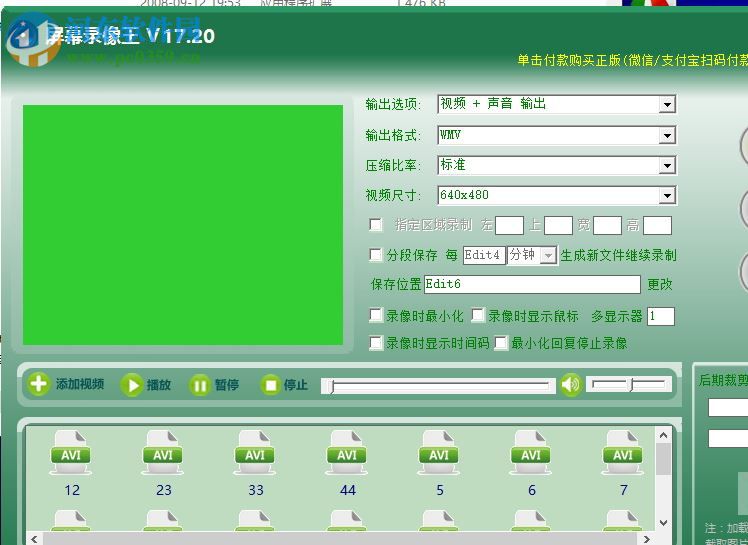The image size is (748, 545).
Task: Click the 添加视频 label
Action: tap(80, 384)
